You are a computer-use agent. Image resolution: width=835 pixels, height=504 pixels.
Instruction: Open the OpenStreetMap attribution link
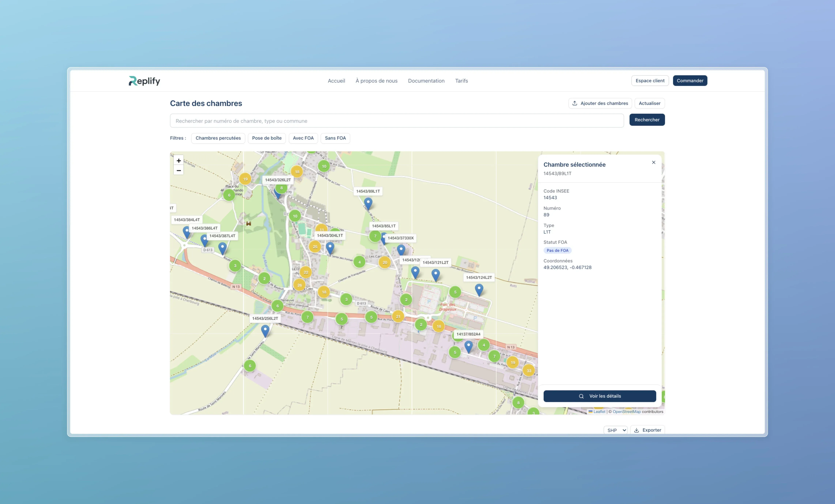[626, 412]
